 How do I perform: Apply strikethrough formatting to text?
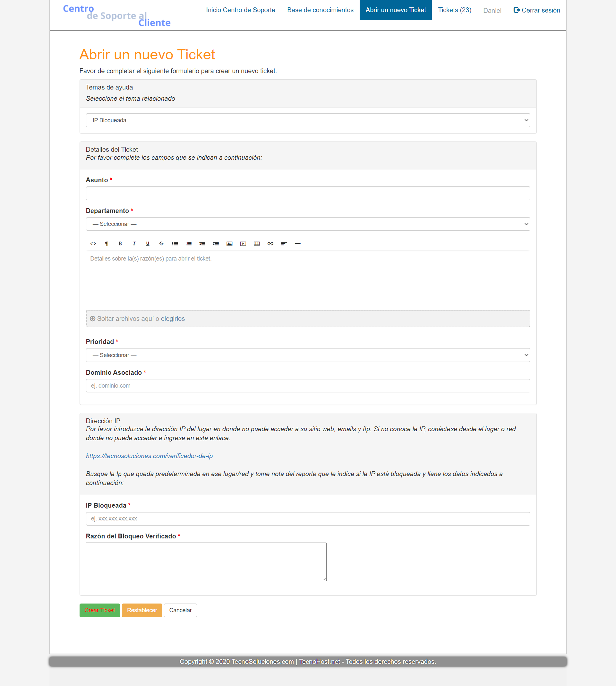tap(161, 244)
